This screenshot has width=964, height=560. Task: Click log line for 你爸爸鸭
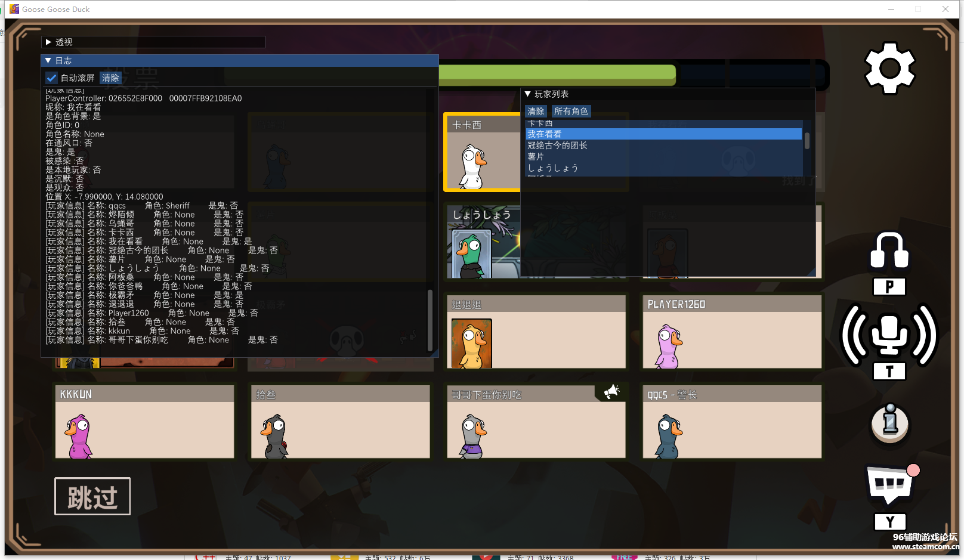coord(149,286)
